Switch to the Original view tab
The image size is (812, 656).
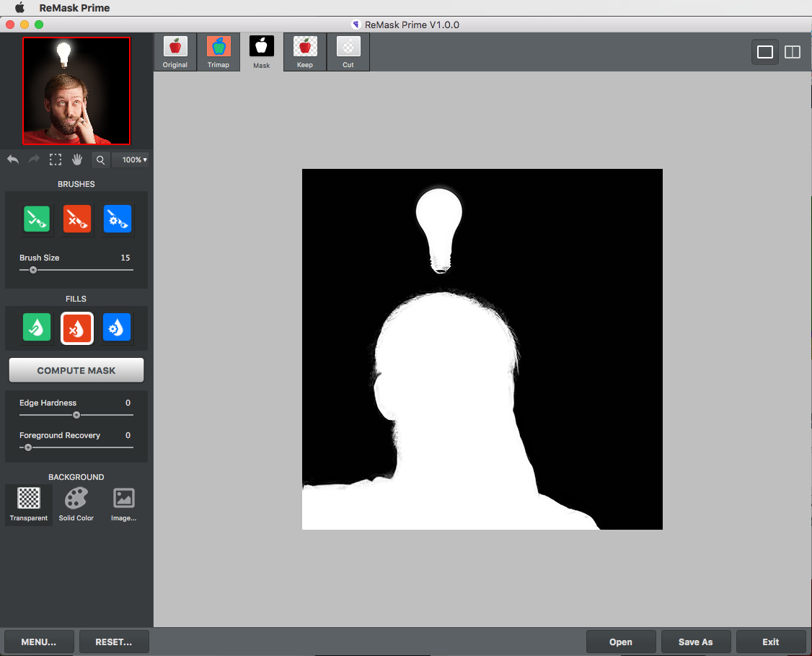[x=175, y=52]
